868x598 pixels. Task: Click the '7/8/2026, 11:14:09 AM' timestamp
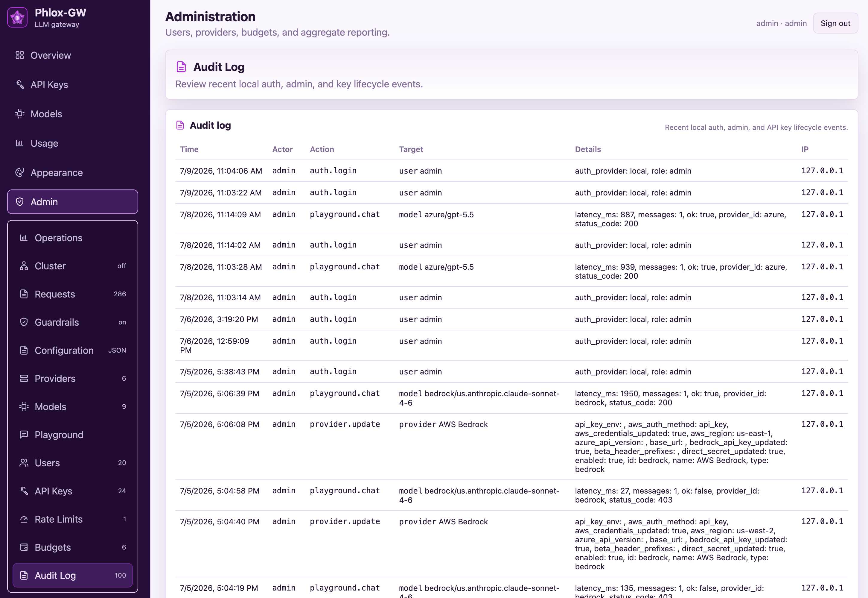tap(220, 215)
